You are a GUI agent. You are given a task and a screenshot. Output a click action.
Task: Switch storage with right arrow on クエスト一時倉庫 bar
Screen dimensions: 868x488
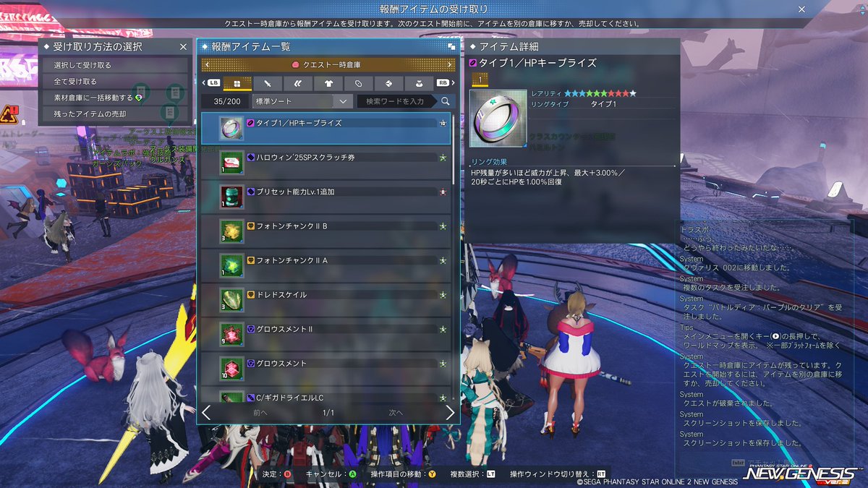[x=450, y=65]
